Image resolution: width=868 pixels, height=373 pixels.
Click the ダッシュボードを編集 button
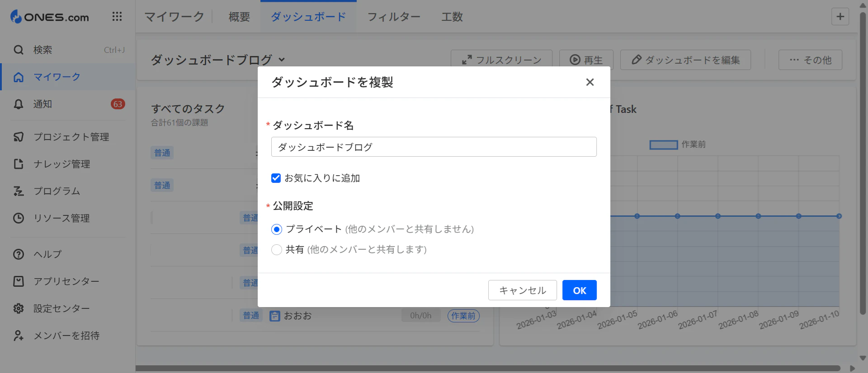[685, 60]
